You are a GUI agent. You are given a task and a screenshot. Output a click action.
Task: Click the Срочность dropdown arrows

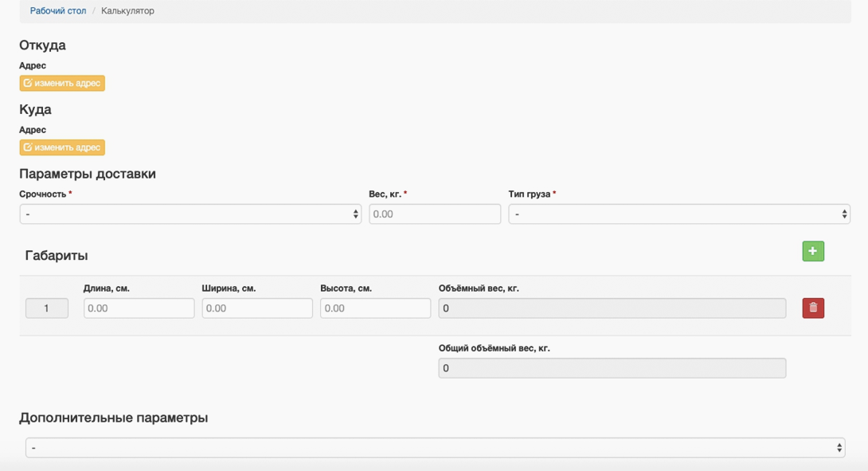(355, 214)
